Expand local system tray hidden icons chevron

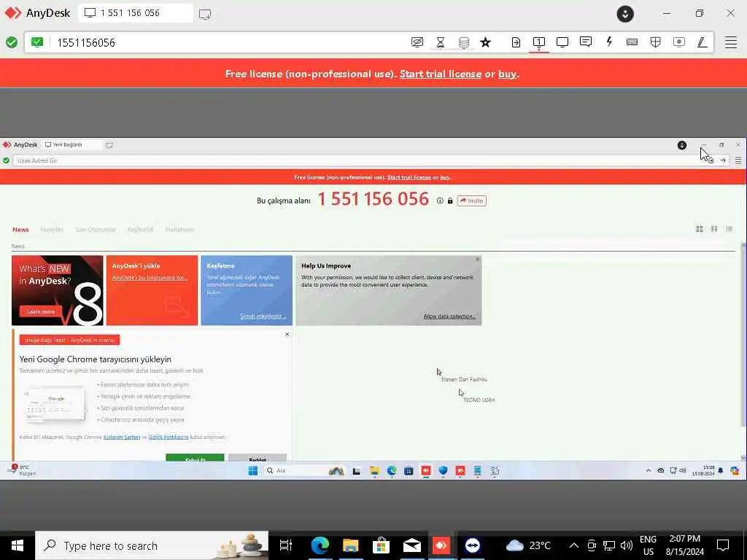point(574,545)
